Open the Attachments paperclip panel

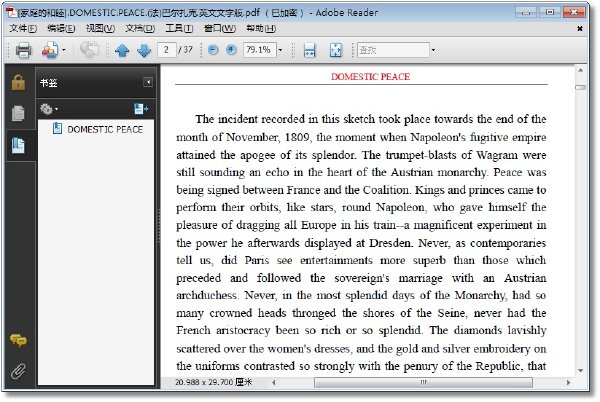click(18, 371)
